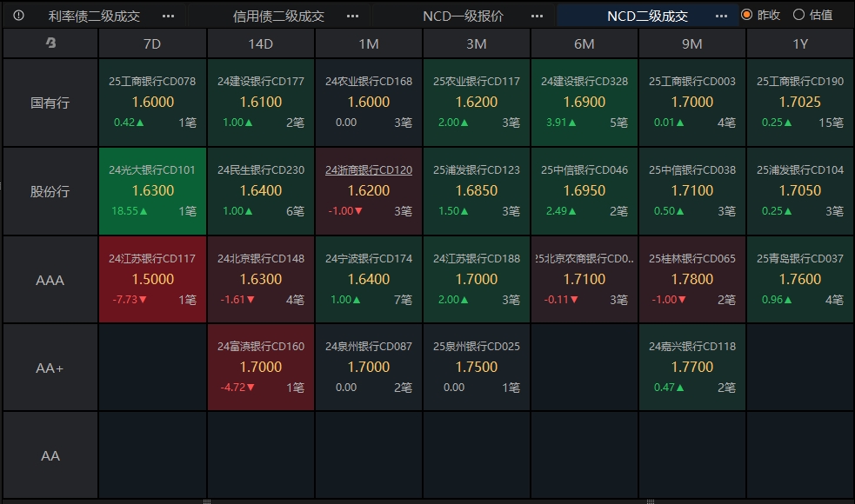Viewport: 855px width, 504px height.
Task: Open the more menu for 利率债二级成交
Action: click(x=169, y=17)
